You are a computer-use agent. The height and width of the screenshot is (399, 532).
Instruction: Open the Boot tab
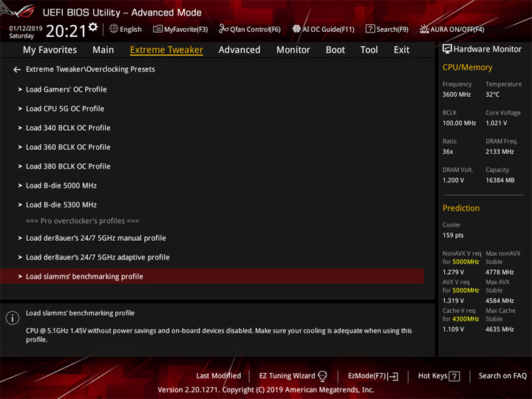(335, 50)
